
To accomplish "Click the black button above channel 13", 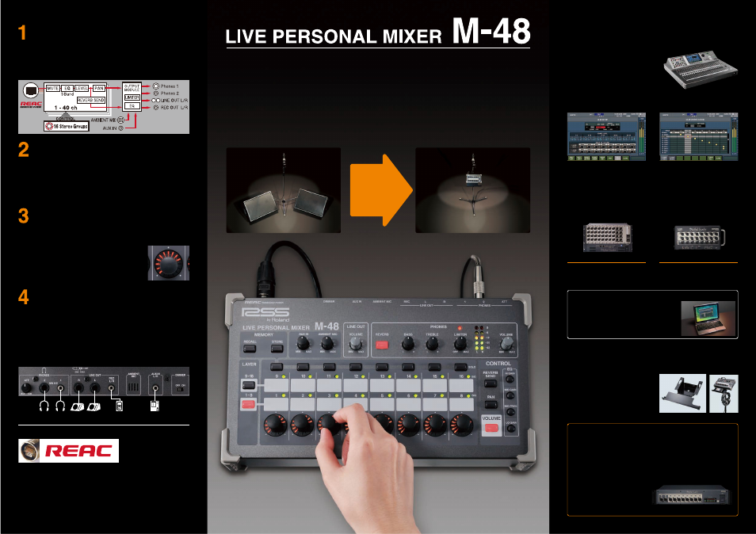I will point(382,367).
